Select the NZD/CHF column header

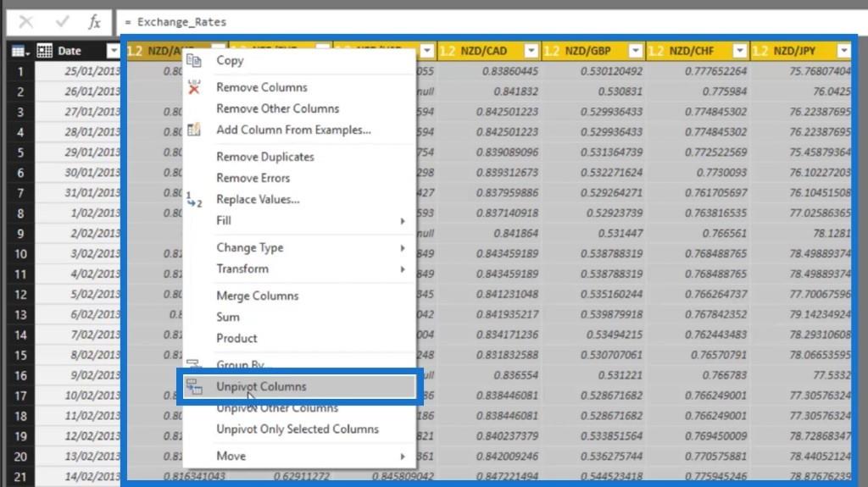pos(692,51)
